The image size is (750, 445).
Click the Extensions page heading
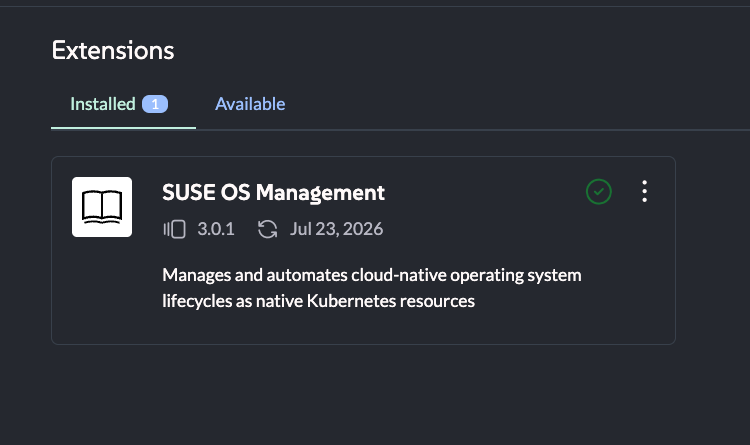tap(113, 50)
